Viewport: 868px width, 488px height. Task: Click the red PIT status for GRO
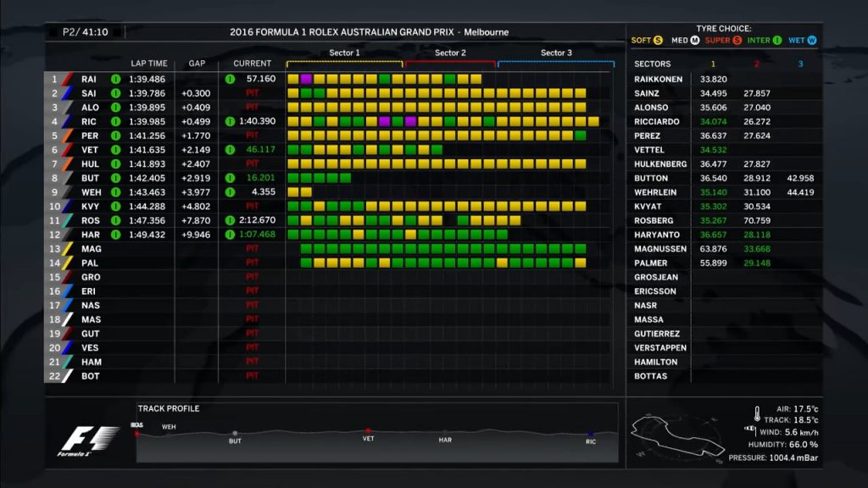253,277
